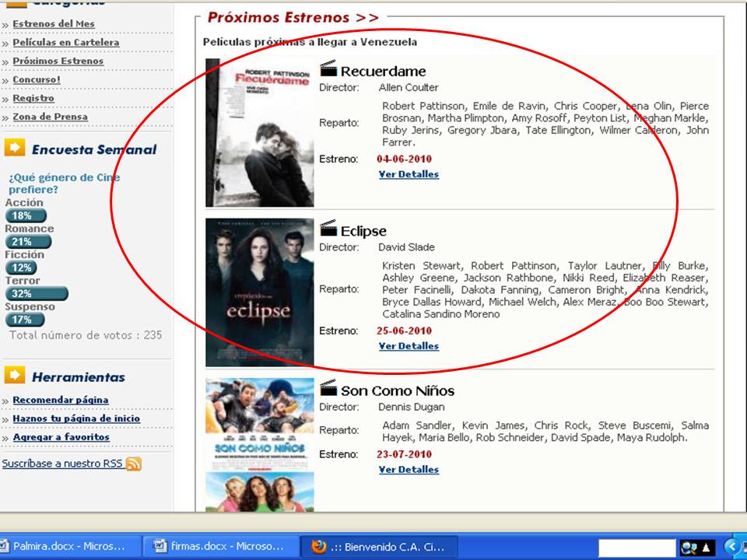The width and height of the screenshot is (747, 560).
Task: Click director name David Slade
Action: coord(406,247)
